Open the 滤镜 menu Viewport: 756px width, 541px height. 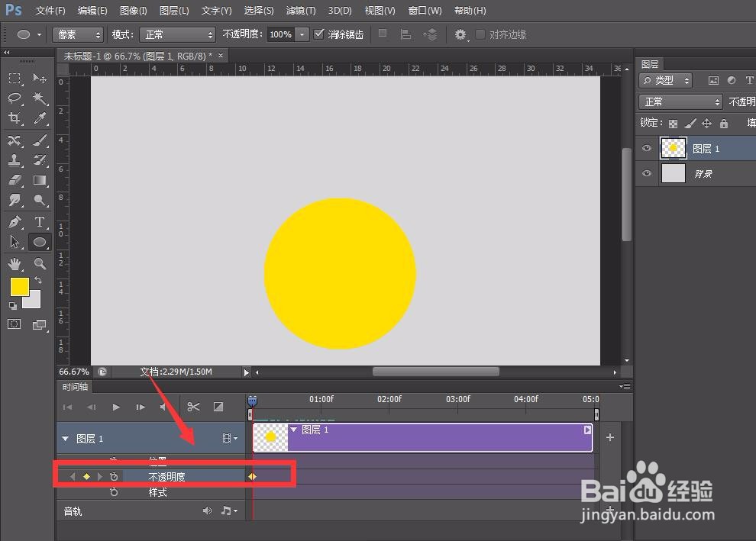(x=300, y=11)
